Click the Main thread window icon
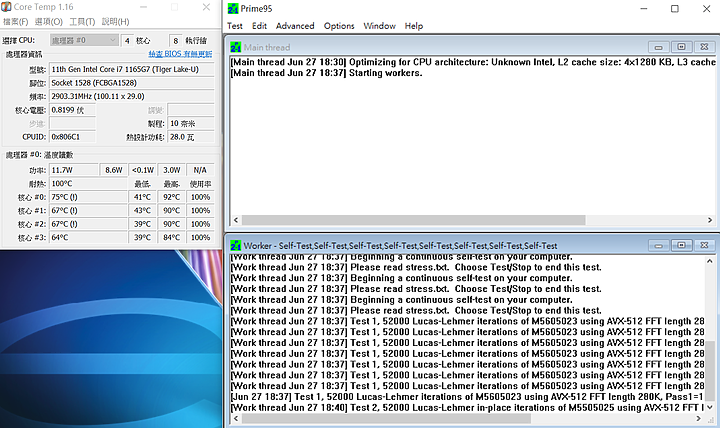720x428 pixels. click(x=236, y=47)
